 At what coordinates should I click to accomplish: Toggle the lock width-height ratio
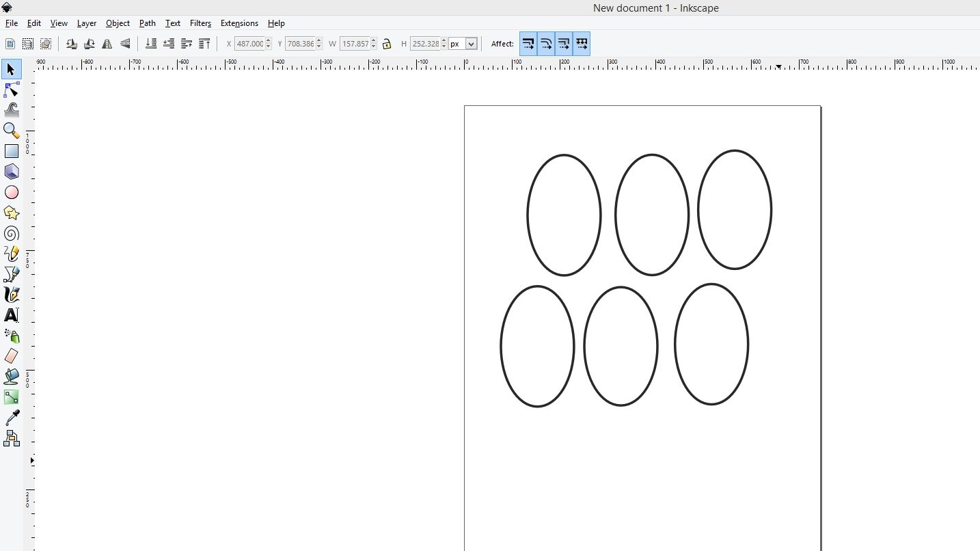(387, 43)
